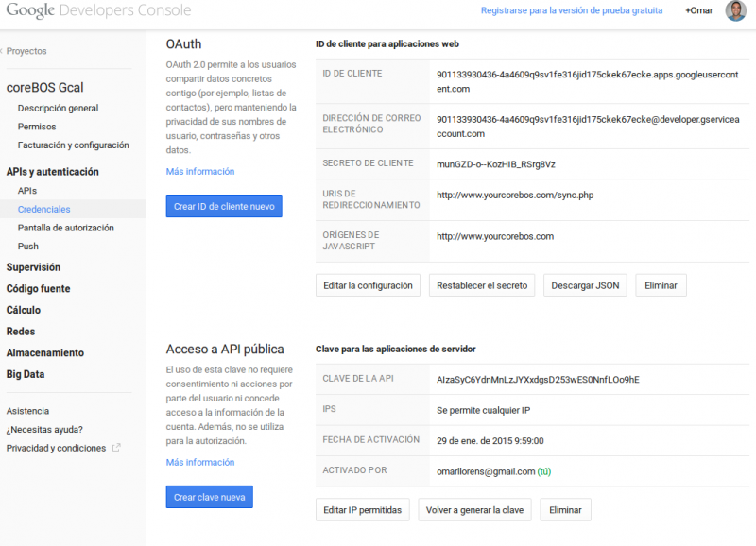Click Volver a generar la clave

click(474, 510)
